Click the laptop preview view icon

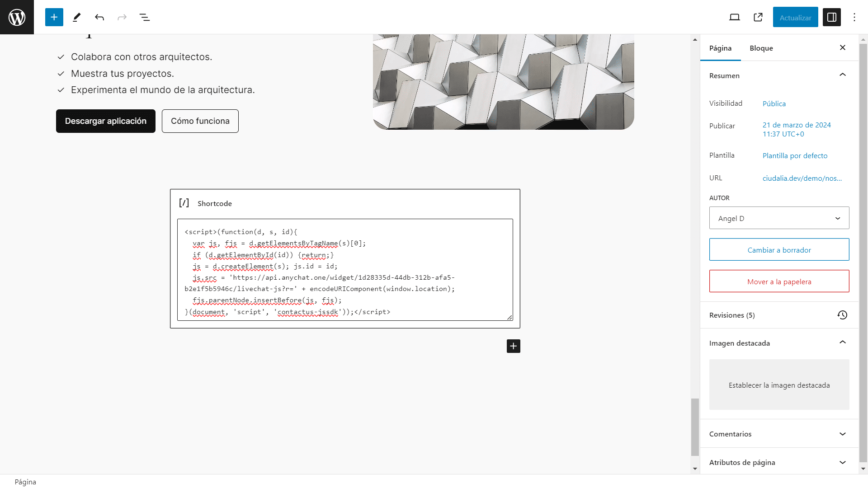point(735,17)
